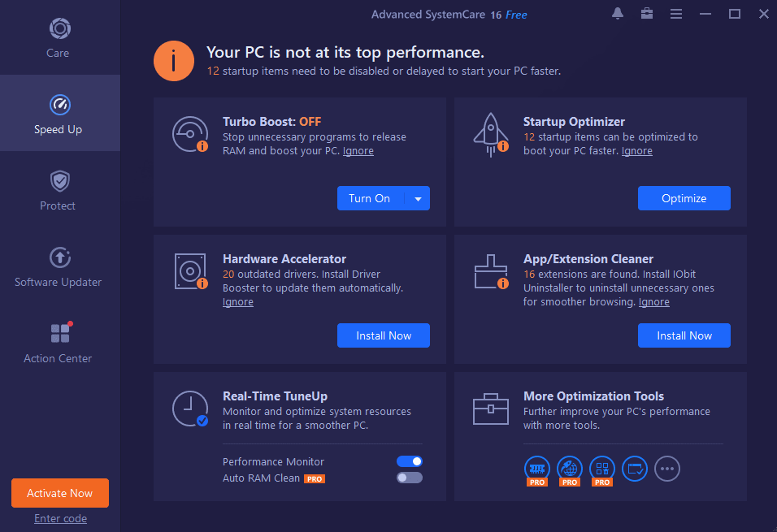Click the Optimize button
The image size is (777, 532).
(x=684, y=198)
